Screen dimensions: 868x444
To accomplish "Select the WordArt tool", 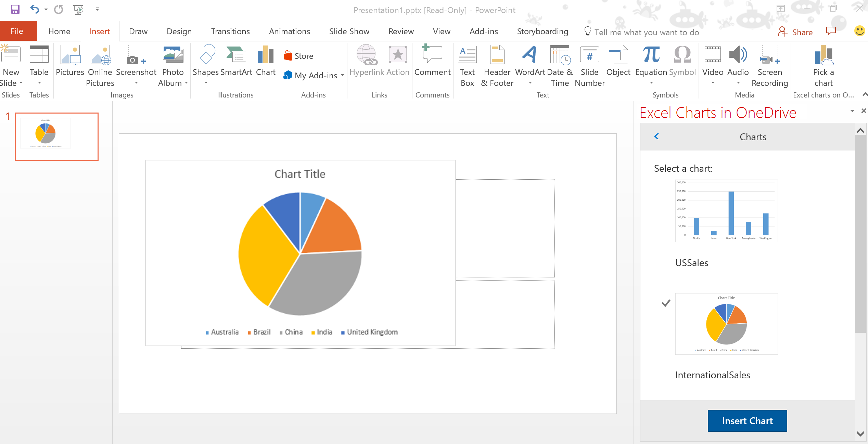I will (528, 64).
